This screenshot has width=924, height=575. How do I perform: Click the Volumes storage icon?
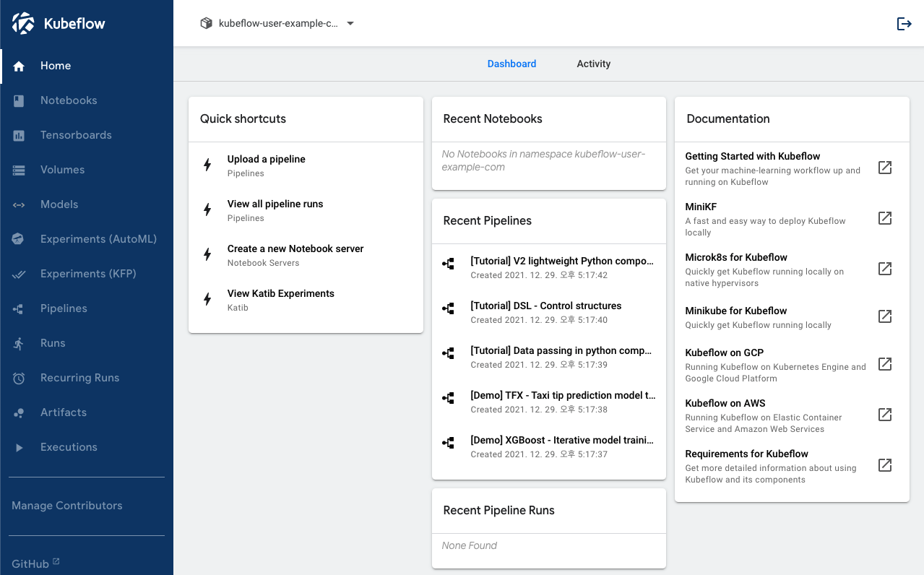click(19, 170)
